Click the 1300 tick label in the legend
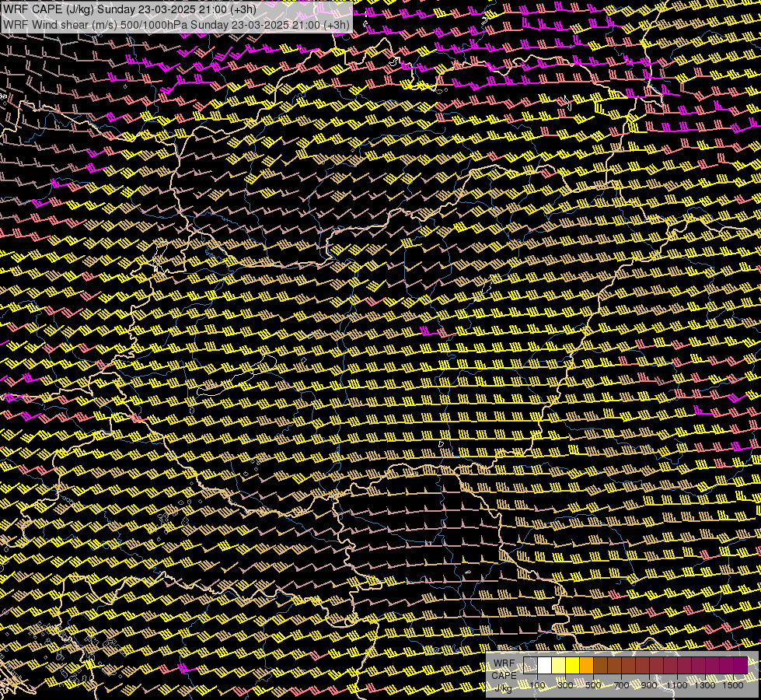The image size is (761, 700). tap(705, 685)
